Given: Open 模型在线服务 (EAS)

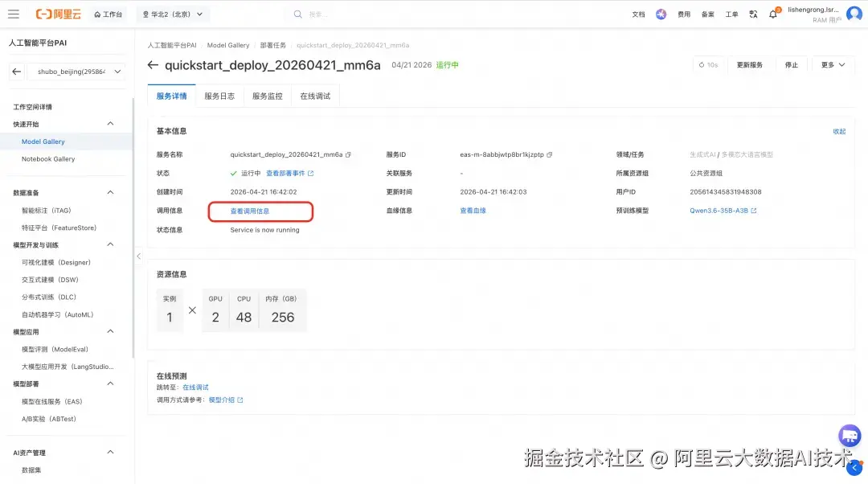Looking at the screenshot, I should click(x=51, y=401).
